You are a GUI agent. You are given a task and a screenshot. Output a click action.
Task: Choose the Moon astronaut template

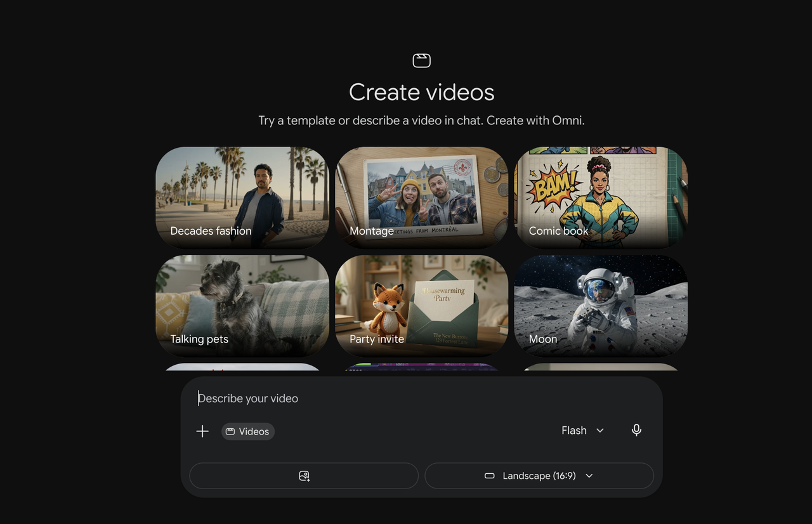(601, 306)
